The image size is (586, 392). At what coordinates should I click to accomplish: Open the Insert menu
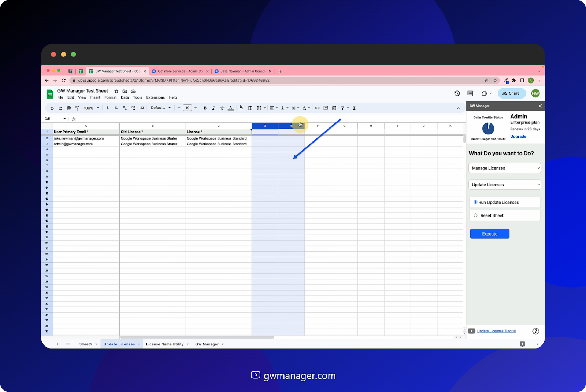pyautogui.click(x=95, y=97)
